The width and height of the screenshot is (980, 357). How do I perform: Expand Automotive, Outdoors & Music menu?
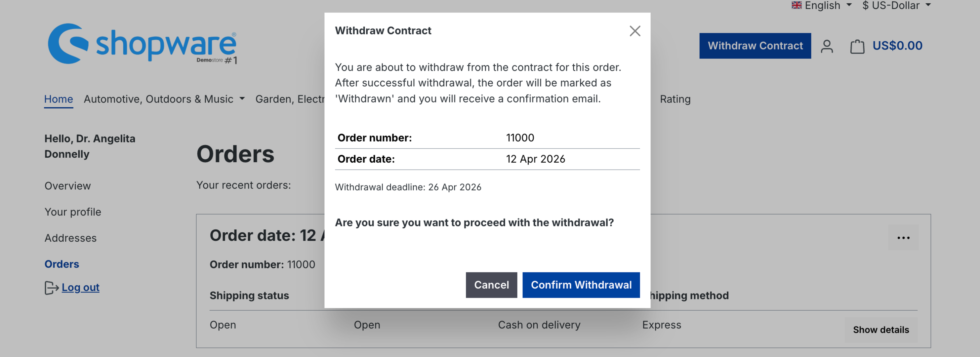[164, 99]
